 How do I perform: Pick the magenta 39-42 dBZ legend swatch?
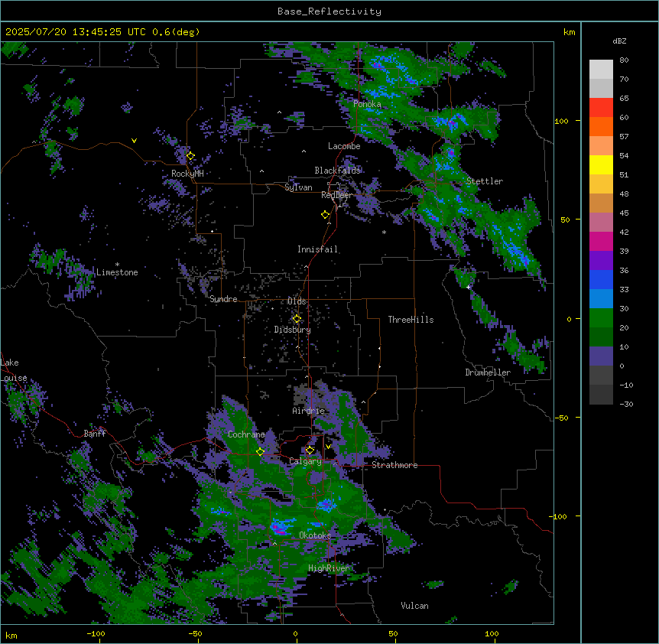601,241
